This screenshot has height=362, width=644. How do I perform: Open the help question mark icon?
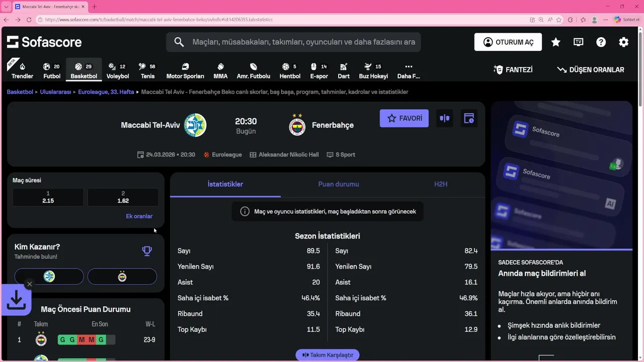(x=601, y=42)
